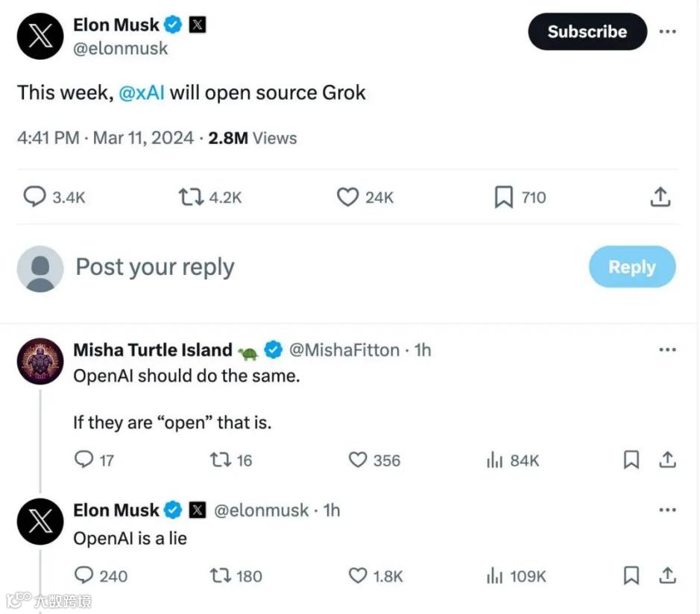Like Misha Turtle Island's reply
Image resolution: width=700 pixels, height=614 pixels.
point(359,460)
